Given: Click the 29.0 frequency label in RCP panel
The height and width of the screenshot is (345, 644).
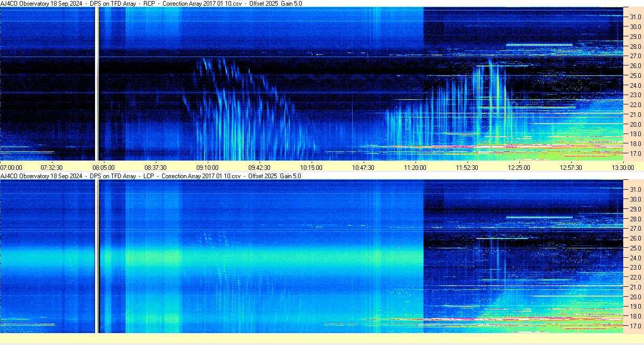Looking at the screenshot, I should (635, 36).
